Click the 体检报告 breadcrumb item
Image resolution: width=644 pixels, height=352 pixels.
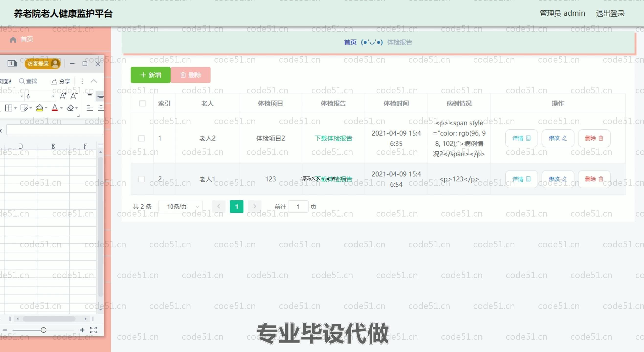click(400, 42)
